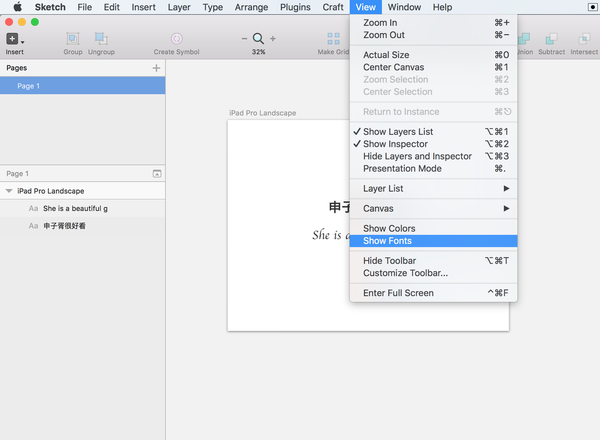
Task: Click the 32% zoom level label
Action: tap(258, 52)
